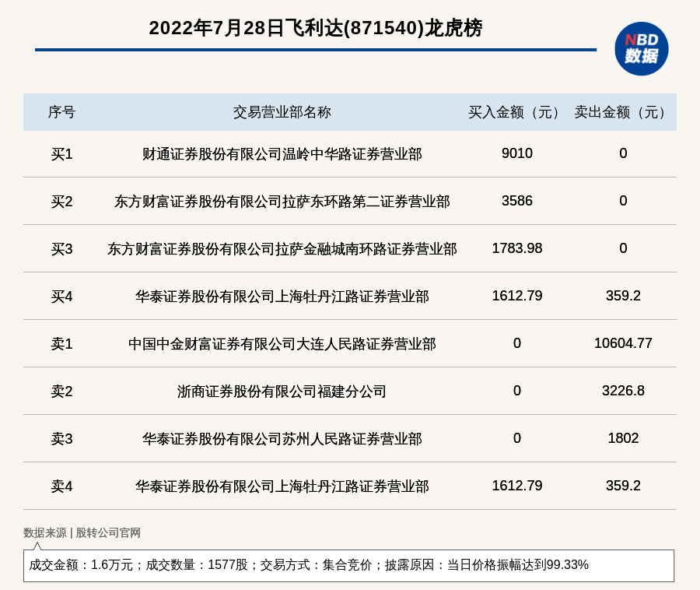Click the 0 buy amount in 卖2 row

pyautogui.click(x=517, y=391)
